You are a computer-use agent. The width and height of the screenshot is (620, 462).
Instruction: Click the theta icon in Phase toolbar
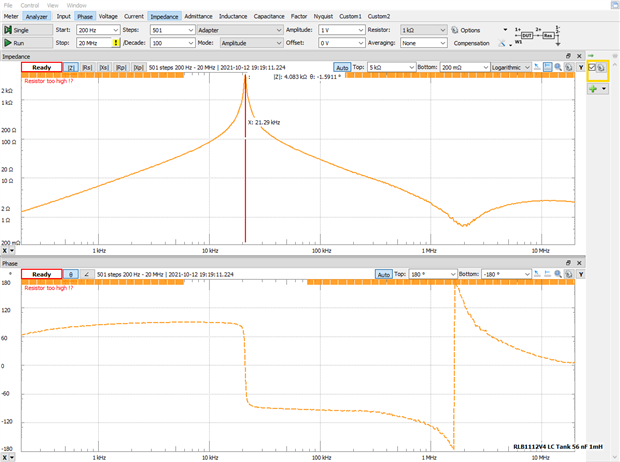point(71,274)
